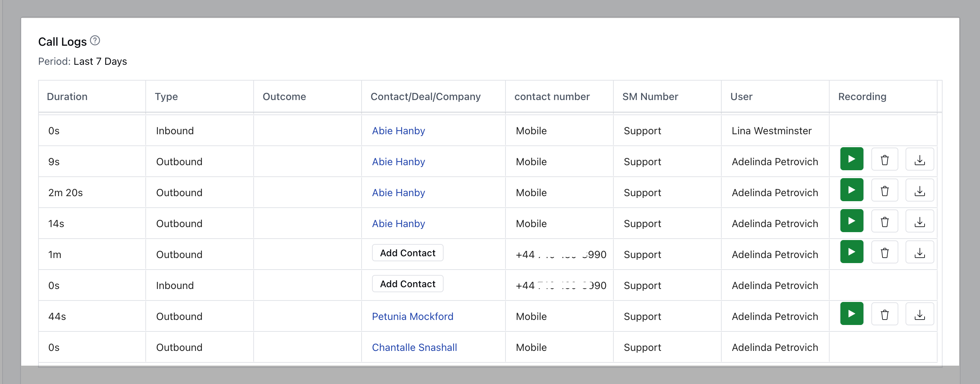
Task: Delete the 44s Petunia Mockford recording
Action: (x=885, y=314)
